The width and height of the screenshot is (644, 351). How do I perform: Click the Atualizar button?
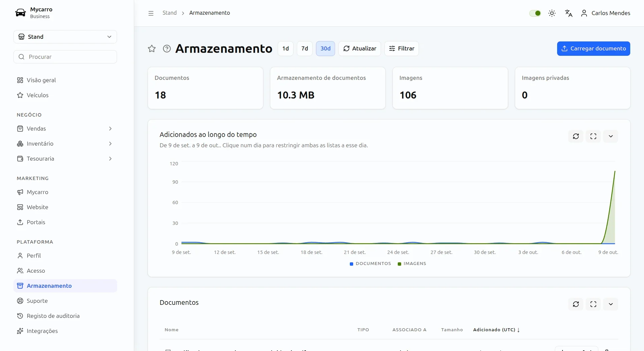[360, 49]
